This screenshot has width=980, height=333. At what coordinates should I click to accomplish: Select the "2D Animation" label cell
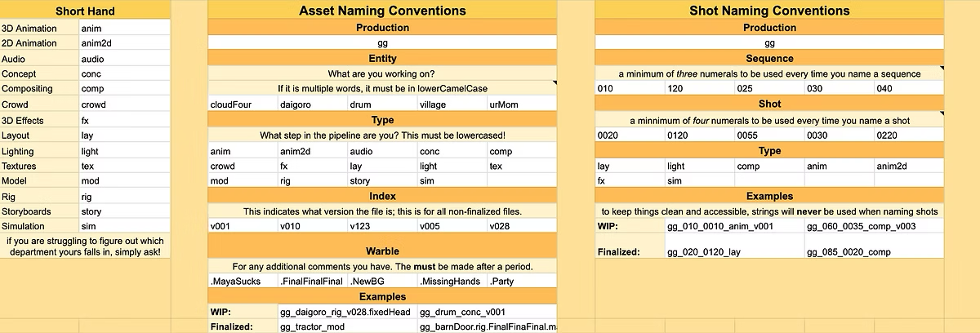point(39,43)
